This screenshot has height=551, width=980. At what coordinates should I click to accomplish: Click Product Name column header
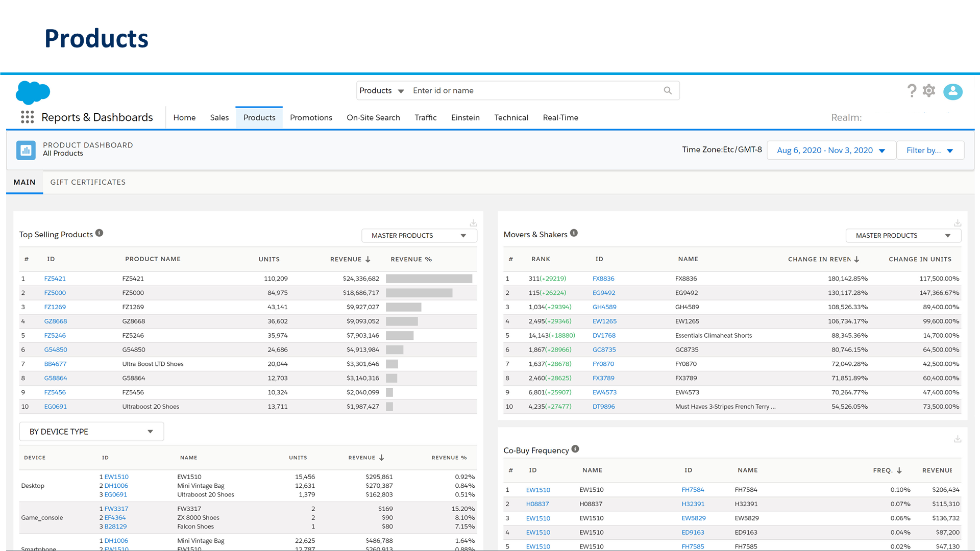coord(153,259)
